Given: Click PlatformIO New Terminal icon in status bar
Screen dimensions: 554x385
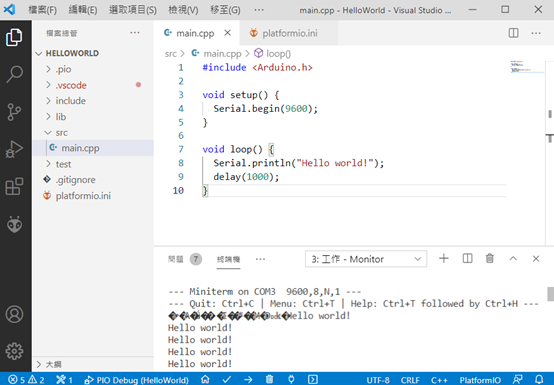Looking at the screenshot, I should [313, 380].
